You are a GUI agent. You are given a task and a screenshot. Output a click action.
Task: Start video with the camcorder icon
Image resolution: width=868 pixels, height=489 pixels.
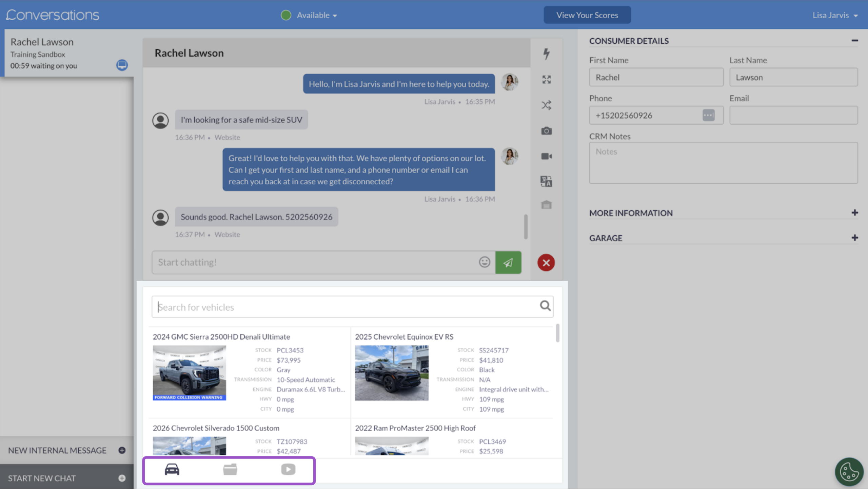pos(546,156)
